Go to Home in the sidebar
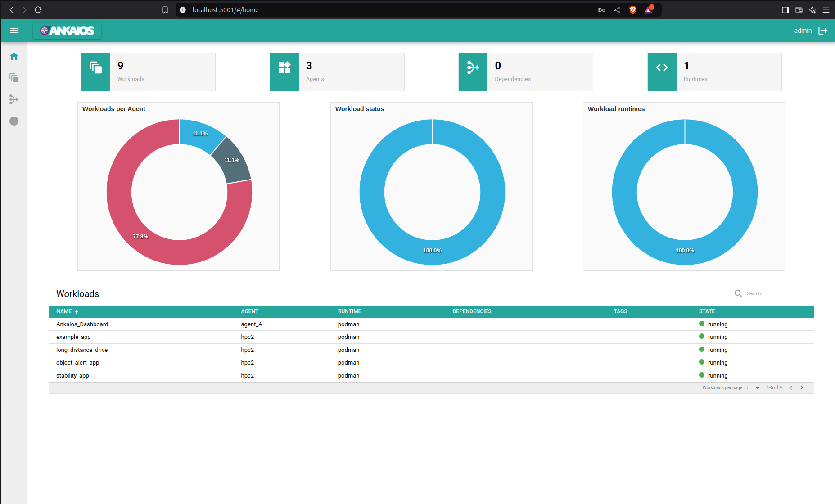The image size is (835, 504). (14, 56)
